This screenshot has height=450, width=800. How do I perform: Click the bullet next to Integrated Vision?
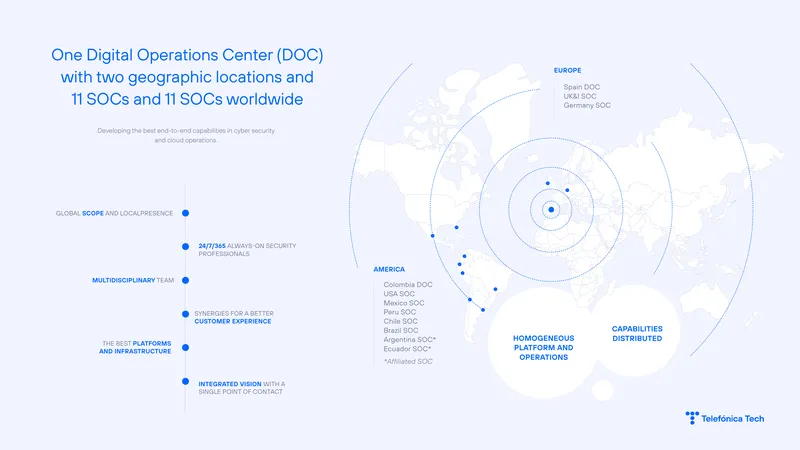pos(186,381)
